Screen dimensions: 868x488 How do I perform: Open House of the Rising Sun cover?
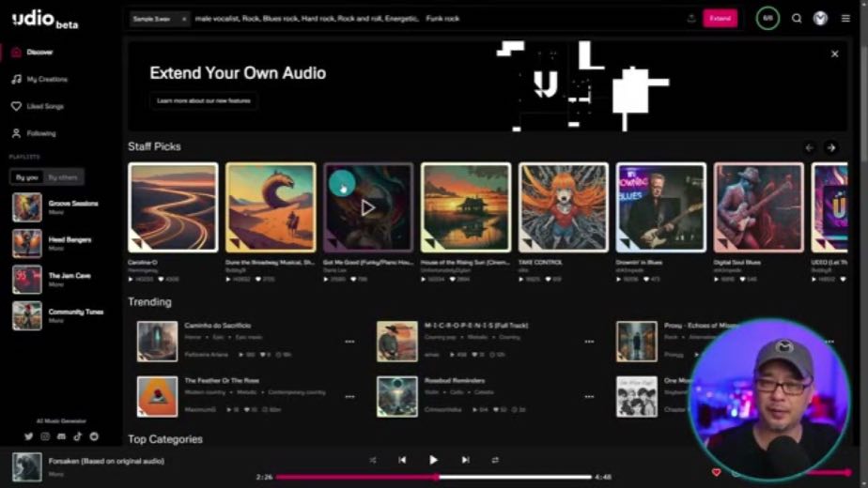pyautogui.click(x=466, y=207)
